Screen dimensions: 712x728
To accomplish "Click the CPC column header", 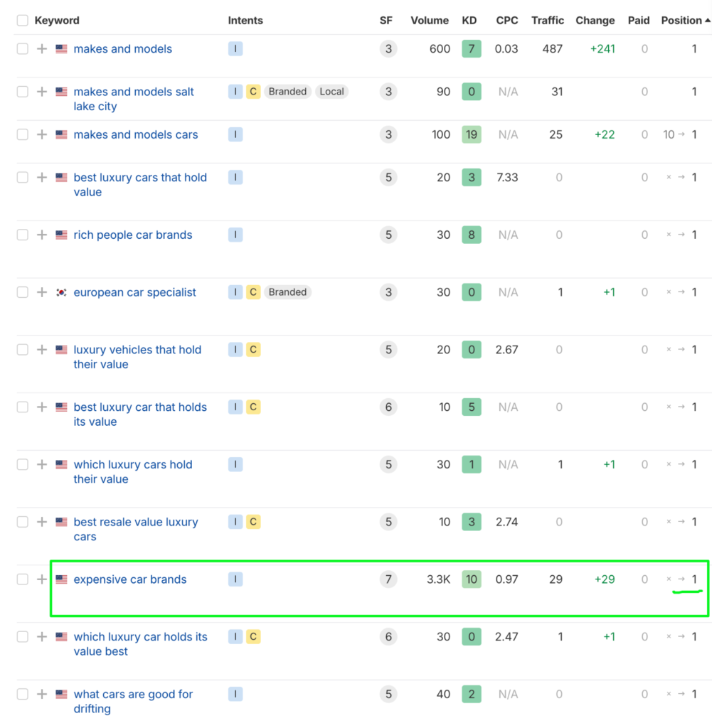I will (x=507, y=21).
